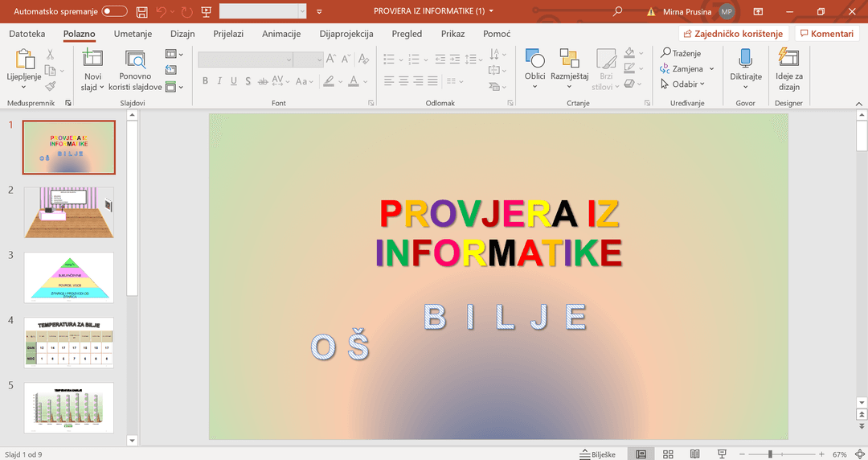
Task: Open the font name combo box
Action: coord(245,59)
